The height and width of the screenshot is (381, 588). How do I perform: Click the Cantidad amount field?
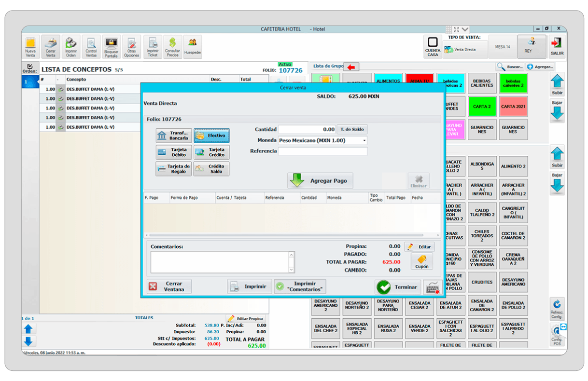pos(307,129)
